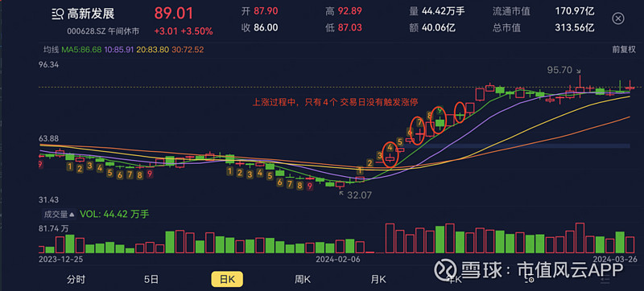Click the current price 89.01

tap(174, 14)
